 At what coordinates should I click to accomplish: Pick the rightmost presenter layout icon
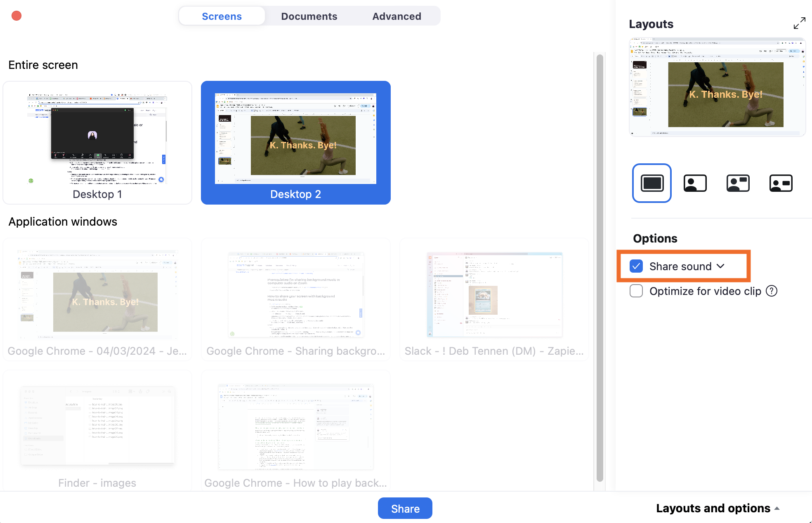[x=781, y=183]
